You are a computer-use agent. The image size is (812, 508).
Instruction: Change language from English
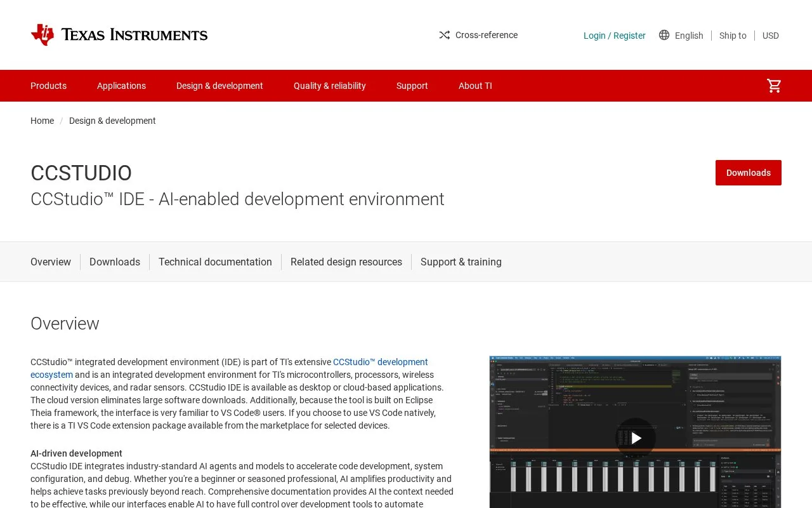pyautogui.click(x=689, y=36)
